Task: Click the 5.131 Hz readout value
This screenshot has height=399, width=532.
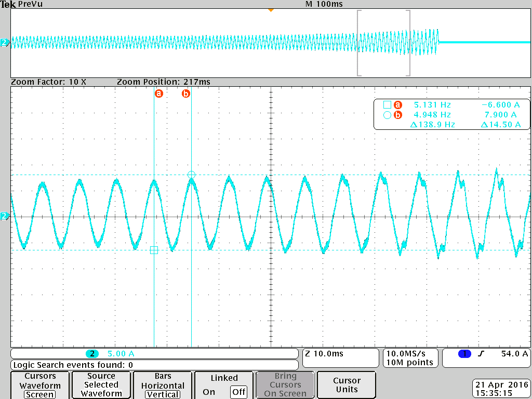Action: (432, 105)
